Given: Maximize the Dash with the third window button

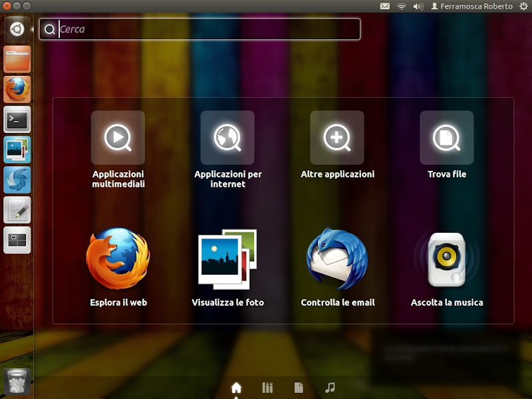Looking at the screenshot, I should [x=27, y=6].
